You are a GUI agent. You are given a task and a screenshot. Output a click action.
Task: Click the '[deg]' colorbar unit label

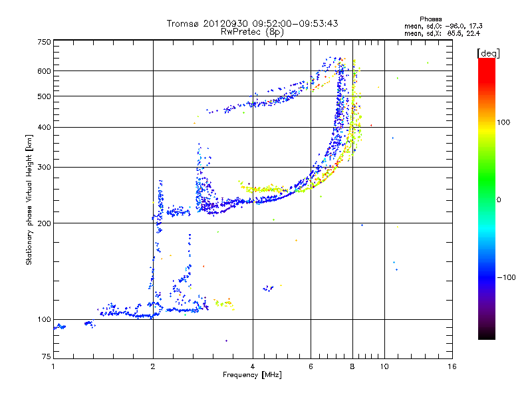click(x=488, y=53)
